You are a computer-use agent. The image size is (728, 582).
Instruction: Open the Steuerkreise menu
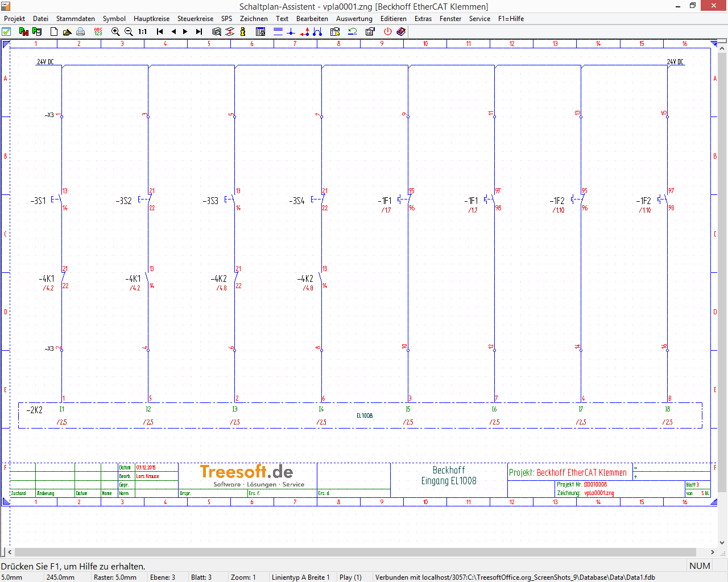click(195, 19)
